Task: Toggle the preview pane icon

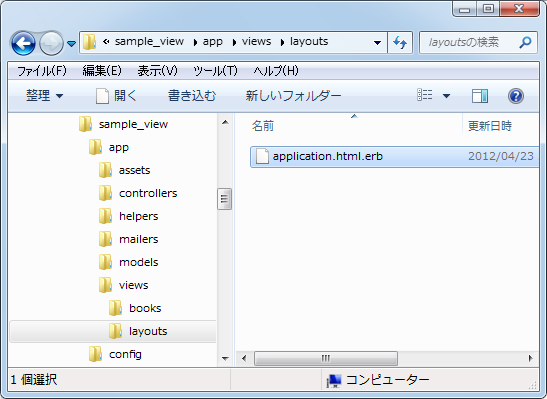Action: 480,96
